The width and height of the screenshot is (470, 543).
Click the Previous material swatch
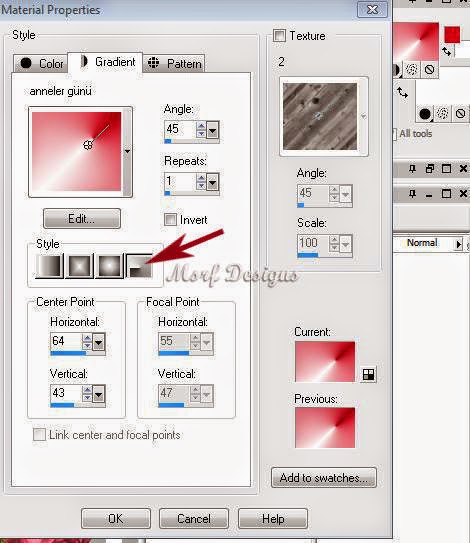(325, 428)
